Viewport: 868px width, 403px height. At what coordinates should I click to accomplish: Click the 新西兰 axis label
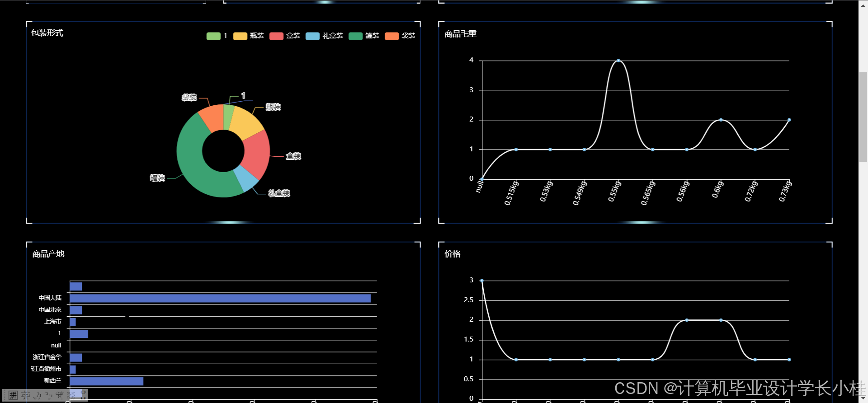[53, 381]
